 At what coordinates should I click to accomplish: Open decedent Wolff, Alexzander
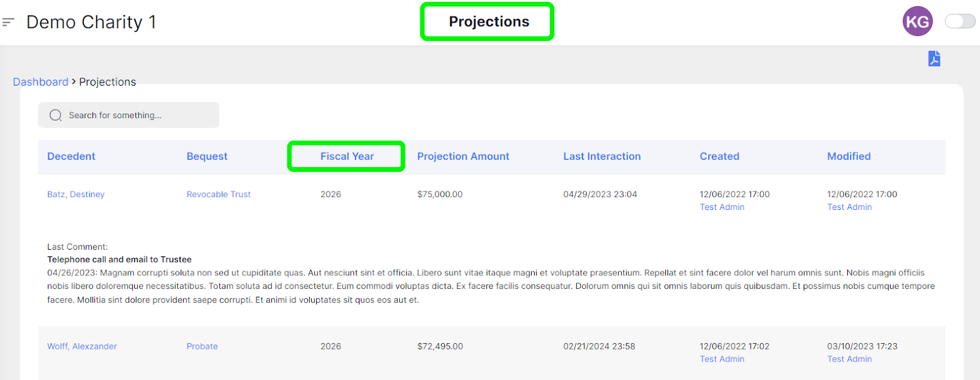click(x=82, y=346)
